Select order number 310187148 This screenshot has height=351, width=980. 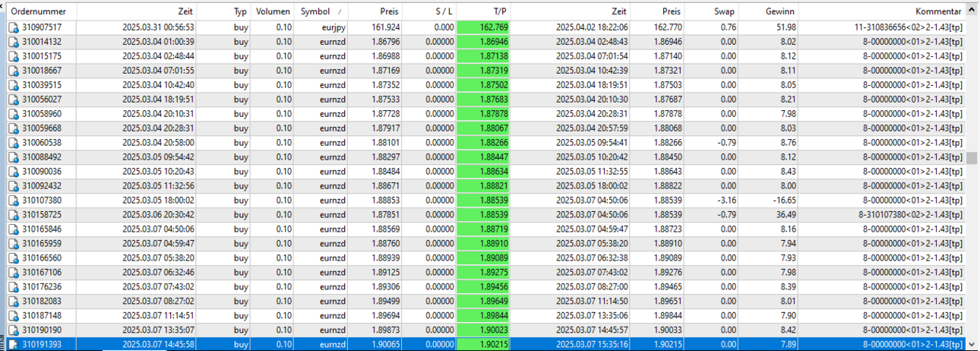42,316
